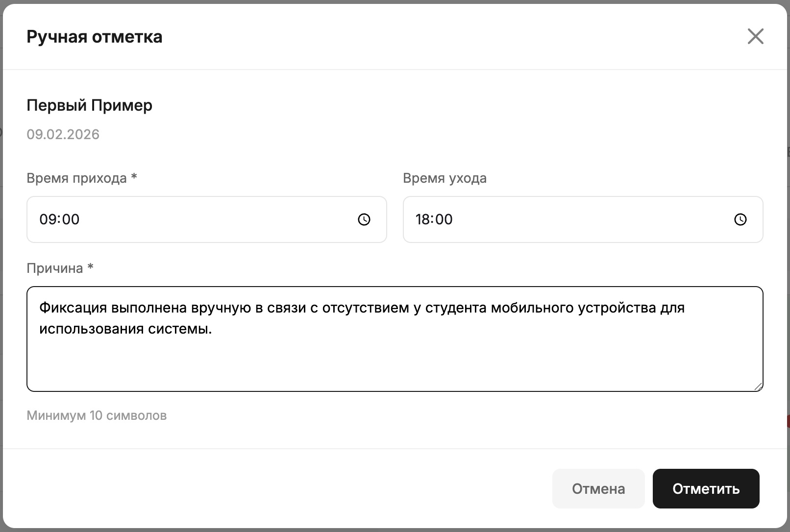Click the Минимум 10 символов hint text
This screenshot has width=790, height=532.
point(97,415)
